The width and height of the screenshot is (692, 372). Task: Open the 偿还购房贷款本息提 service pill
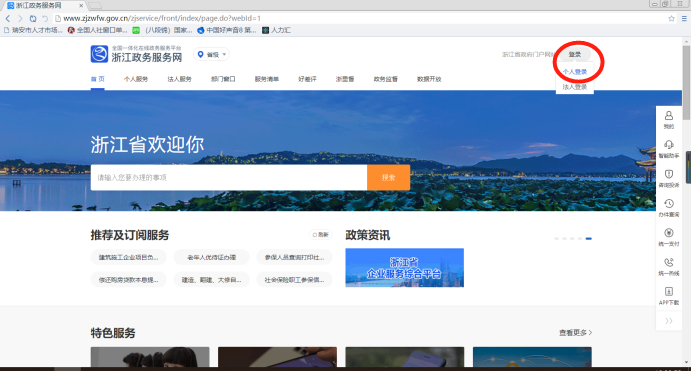coord(128,280)
